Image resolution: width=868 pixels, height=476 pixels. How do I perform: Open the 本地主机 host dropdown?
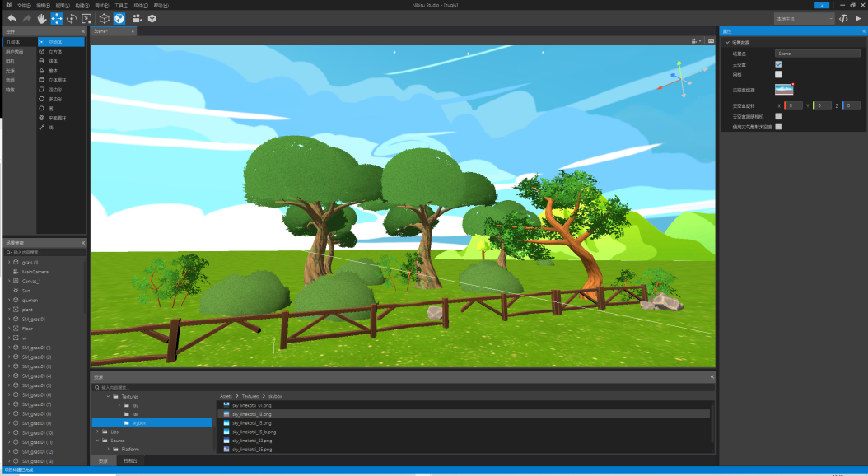tap(804, 18)
